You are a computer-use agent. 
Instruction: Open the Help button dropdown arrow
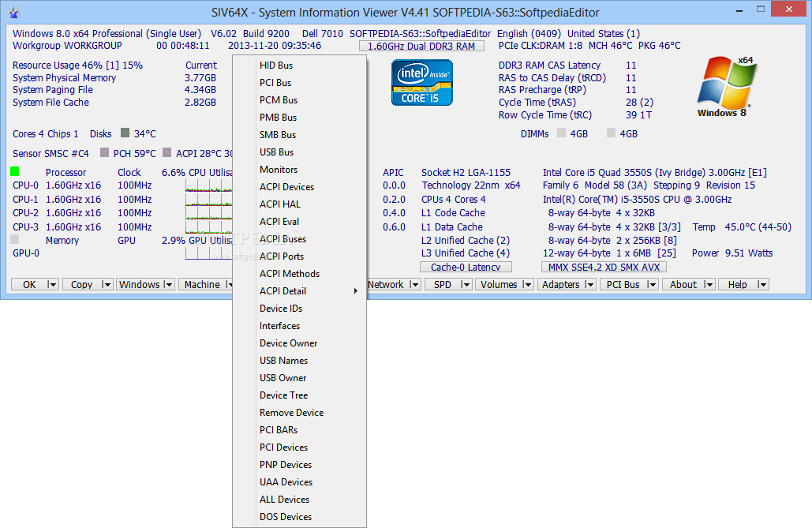pyautogui.click(x=762, y=284)
